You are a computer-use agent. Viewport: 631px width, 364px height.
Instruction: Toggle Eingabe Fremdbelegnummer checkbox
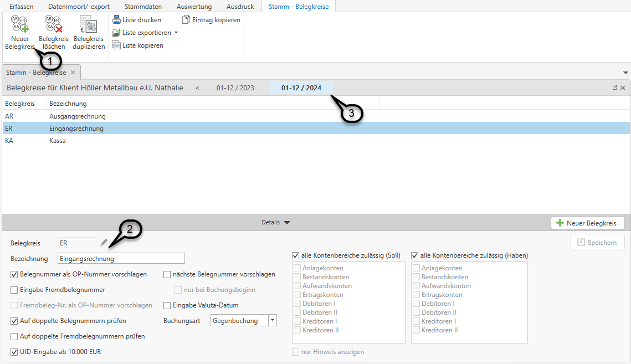click(14, 290)
